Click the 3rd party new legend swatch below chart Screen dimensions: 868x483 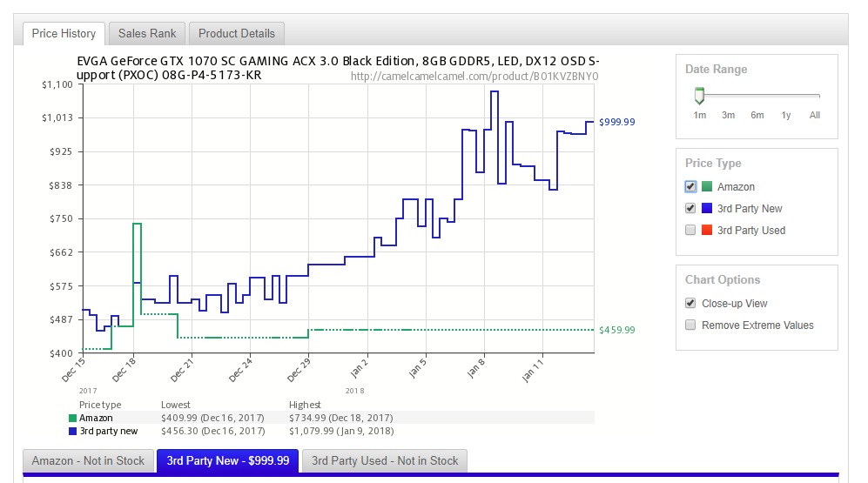pos(72,432)
